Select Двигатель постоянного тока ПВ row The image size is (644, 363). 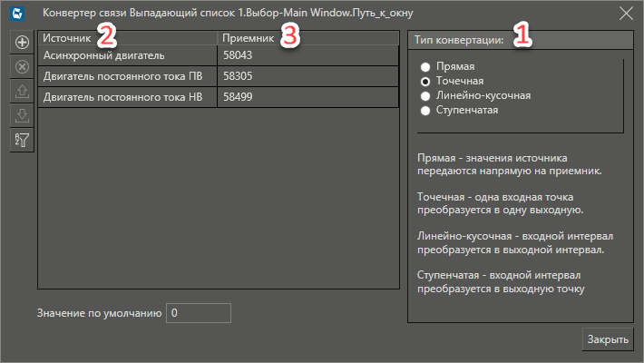click(127, 77)
